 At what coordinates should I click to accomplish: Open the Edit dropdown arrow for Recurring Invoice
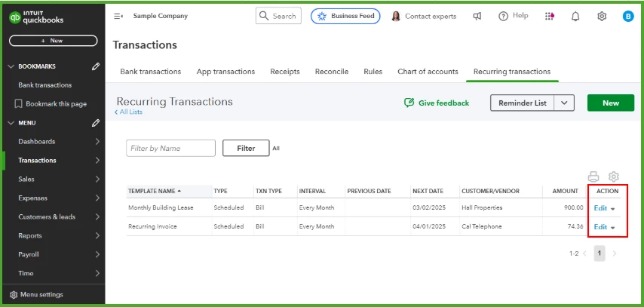[x=613, y=228]
